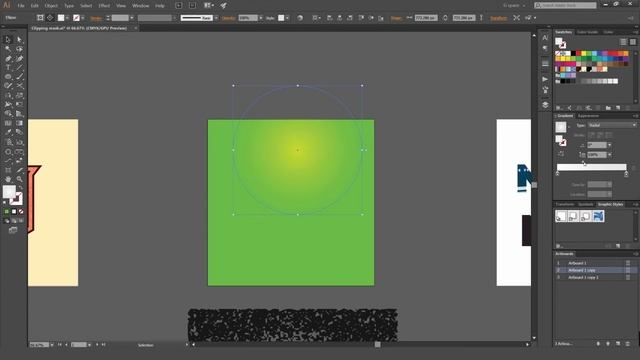The image size is (640, 360).
Task: Switch to the Symbols tab
Action: point(585,204)
